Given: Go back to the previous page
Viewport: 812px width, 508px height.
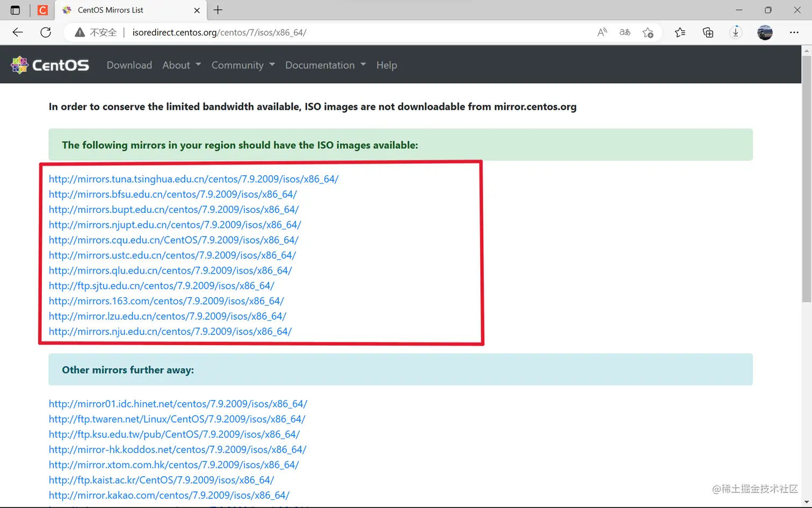Looking at the screenshot, I should click(x=18, y=32).
